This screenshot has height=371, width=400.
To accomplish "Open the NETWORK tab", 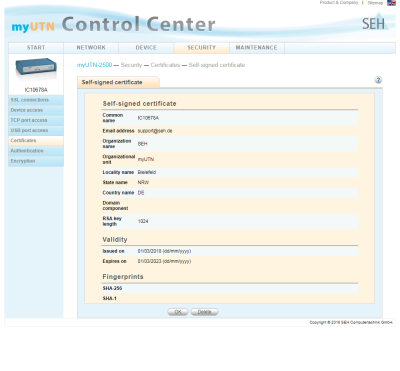I will pos(91,48).
